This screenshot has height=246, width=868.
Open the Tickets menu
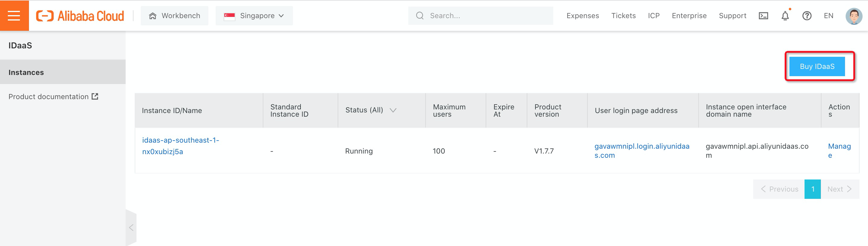pos(623,16)
